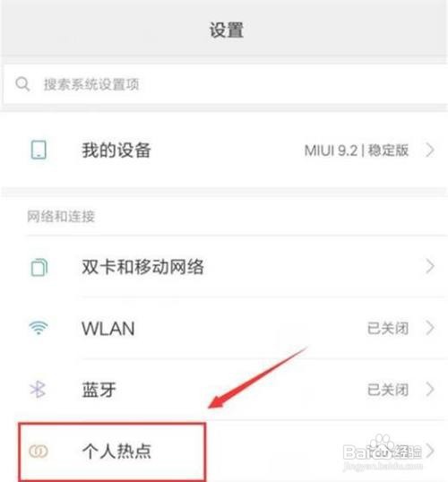Tap the dual SIM card icon
This screenshot has height=482, width=448.
tap(39, 267)
